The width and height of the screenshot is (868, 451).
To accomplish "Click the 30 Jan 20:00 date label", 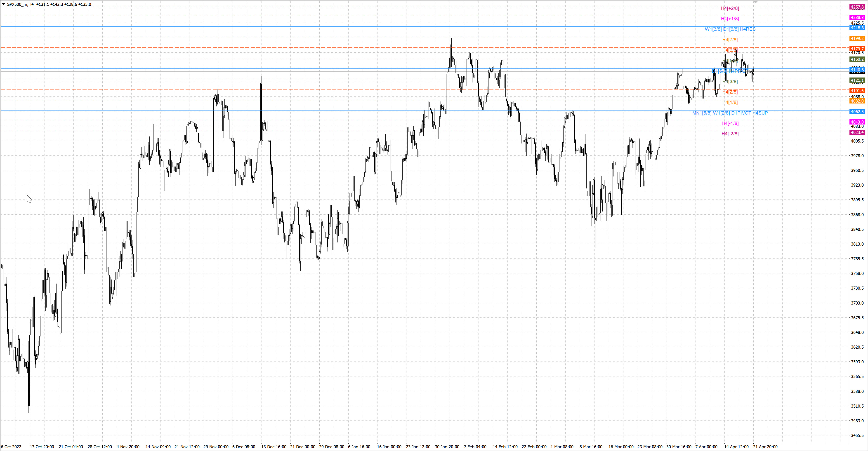I will 447,447.
